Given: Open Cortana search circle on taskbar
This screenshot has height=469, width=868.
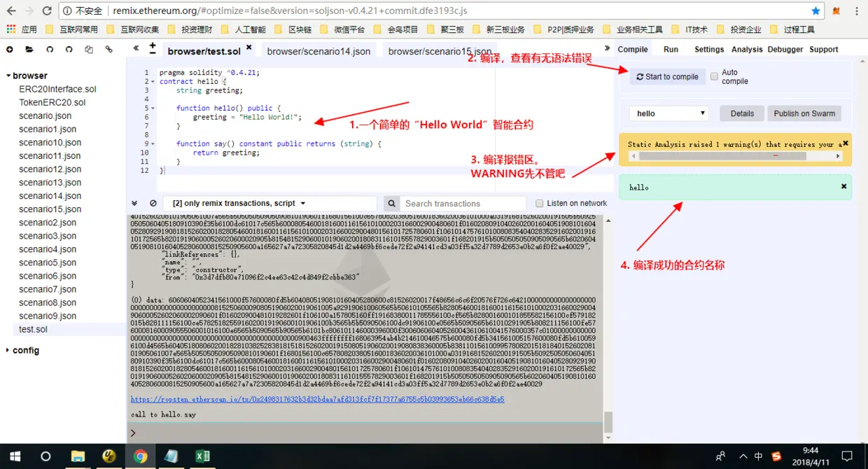Looking at the screenshot, I should pyautogui.click(x=45, y=456).
